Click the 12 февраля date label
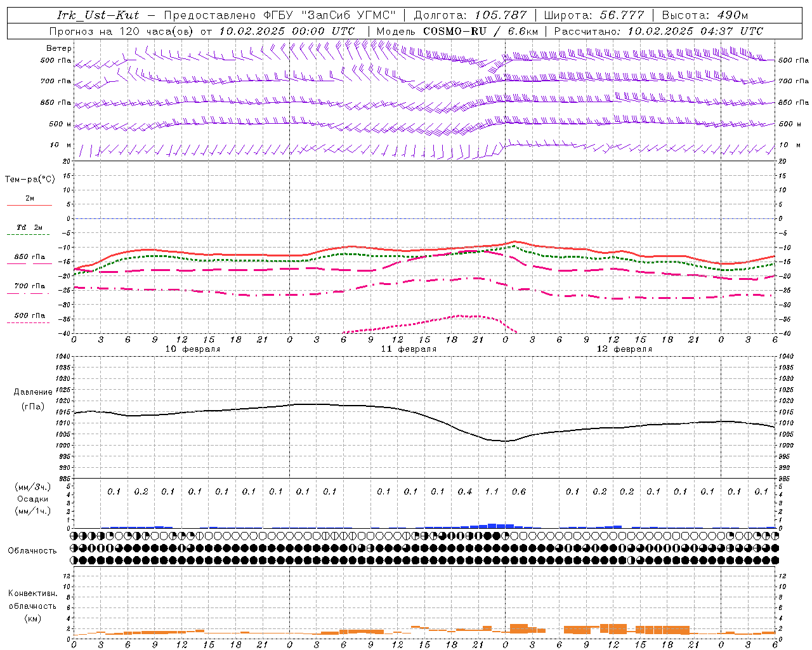812x650 pixels. (624, 349)
